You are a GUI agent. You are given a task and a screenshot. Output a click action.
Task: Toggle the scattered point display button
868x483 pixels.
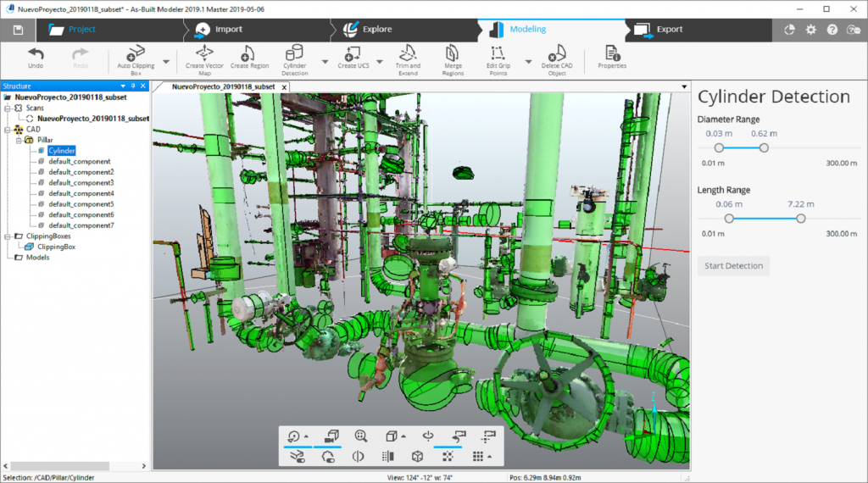point(448,457)
